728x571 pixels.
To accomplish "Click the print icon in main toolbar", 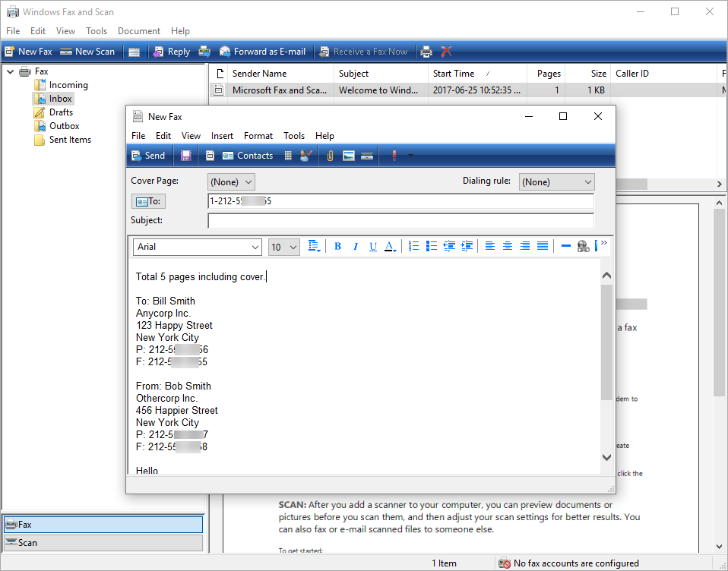I will click(426, 52).
